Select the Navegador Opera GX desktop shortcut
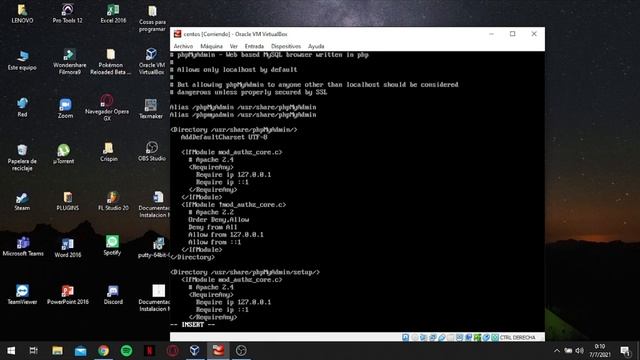The width and height of the screenshot is (640, 360). pos(107,107)
